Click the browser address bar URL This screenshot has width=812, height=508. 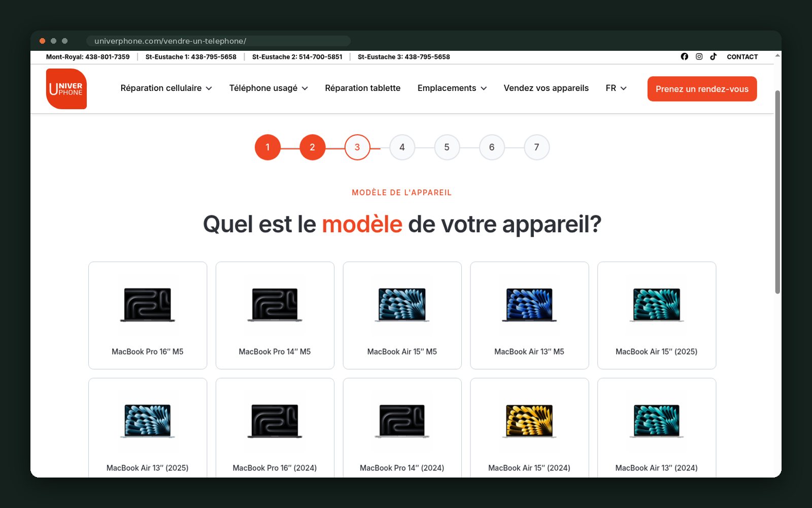(x=218, y=41)
